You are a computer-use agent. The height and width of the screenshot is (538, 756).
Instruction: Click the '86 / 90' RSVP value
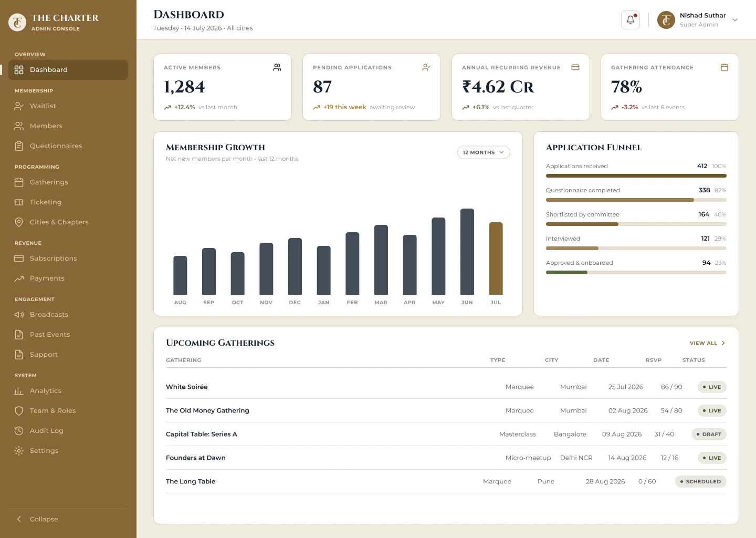pyautogui.click(x=671, y=387)
